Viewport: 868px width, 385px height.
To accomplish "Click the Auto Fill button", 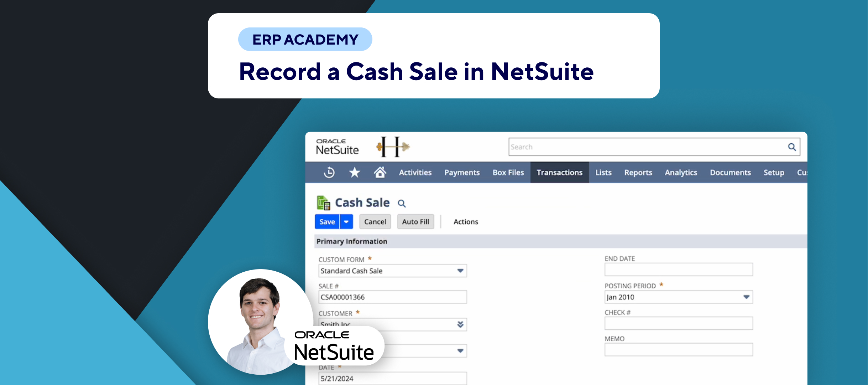I will coord(415,222).
